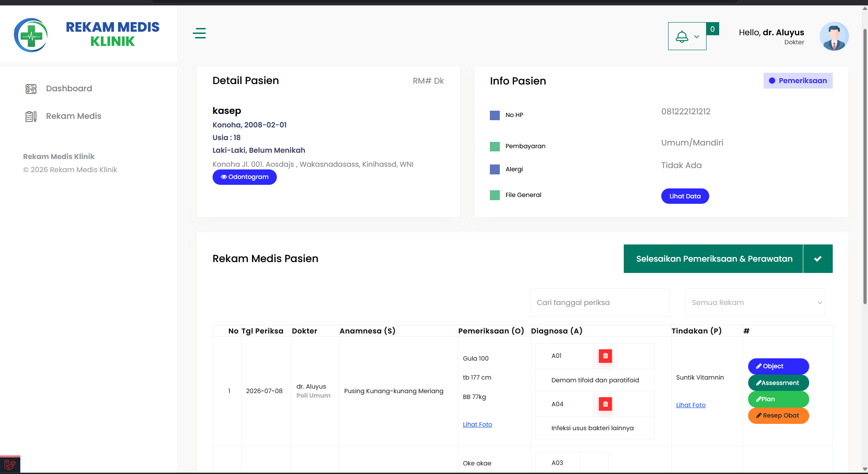Click the Anamnesa text Pusing Kunang-kunang Meriang
The image size is (868, 474).
coord(394,391)
